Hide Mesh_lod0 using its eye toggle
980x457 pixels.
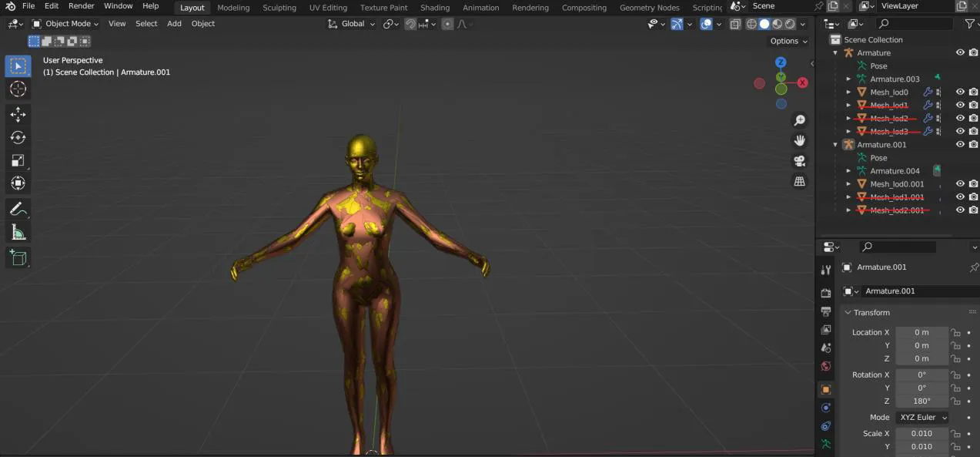coord(960,92)
